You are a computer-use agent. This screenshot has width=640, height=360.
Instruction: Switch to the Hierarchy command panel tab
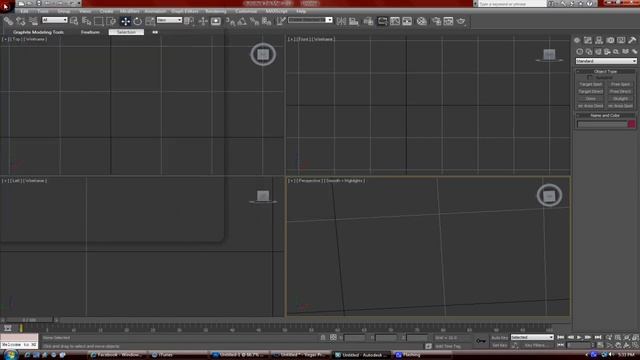click(599, 40)
